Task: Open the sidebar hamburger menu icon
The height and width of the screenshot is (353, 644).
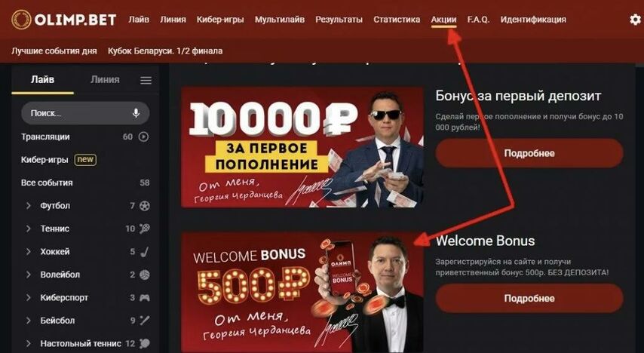Action: click(146, 80)
